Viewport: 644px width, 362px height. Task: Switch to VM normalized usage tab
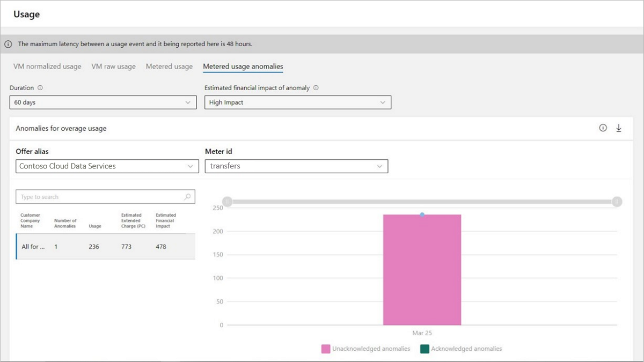click(47, 67)
